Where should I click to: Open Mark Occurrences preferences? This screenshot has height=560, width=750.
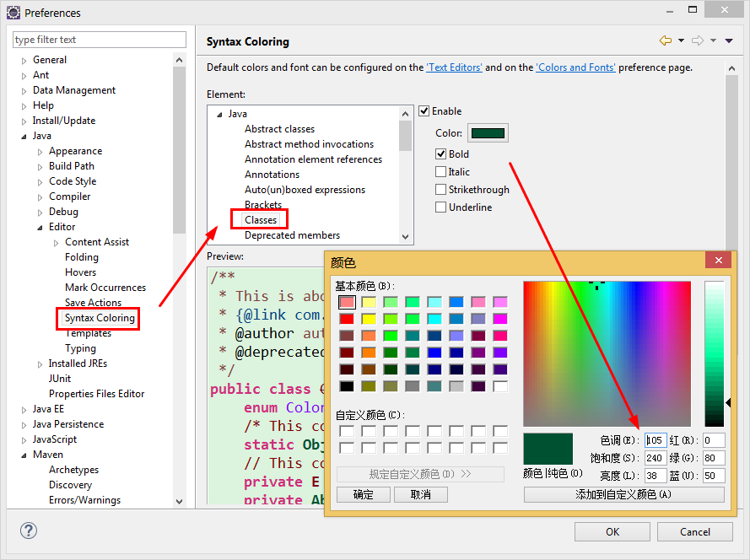pos(105,288)
